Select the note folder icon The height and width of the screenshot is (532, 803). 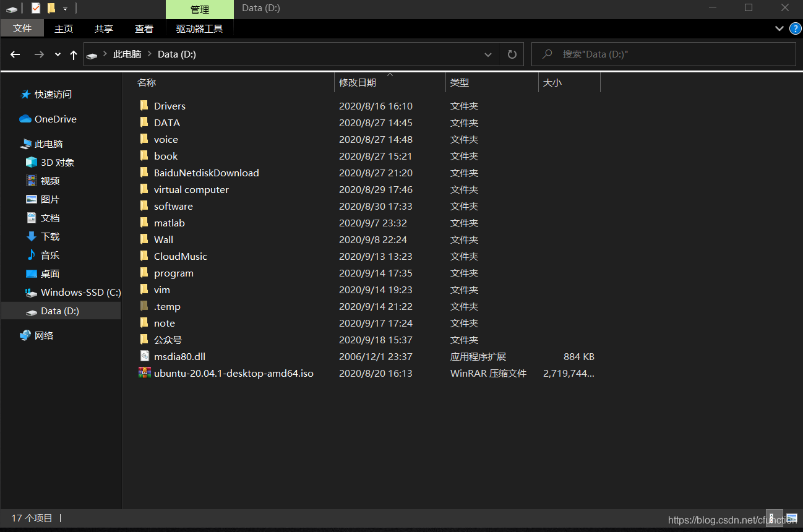click(x=144, y=323)
